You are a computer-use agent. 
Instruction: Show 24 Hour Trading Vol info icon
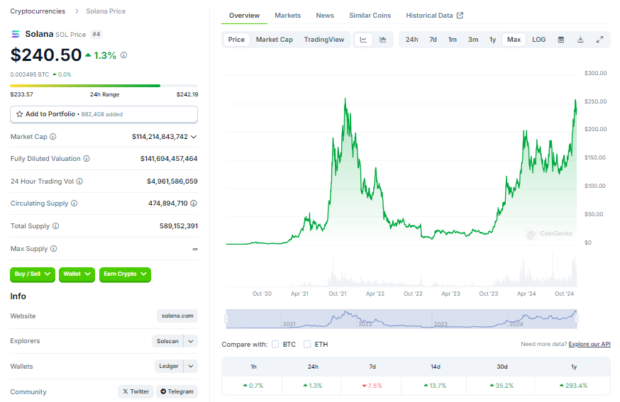pyautogui.click(x=79, y=181)
